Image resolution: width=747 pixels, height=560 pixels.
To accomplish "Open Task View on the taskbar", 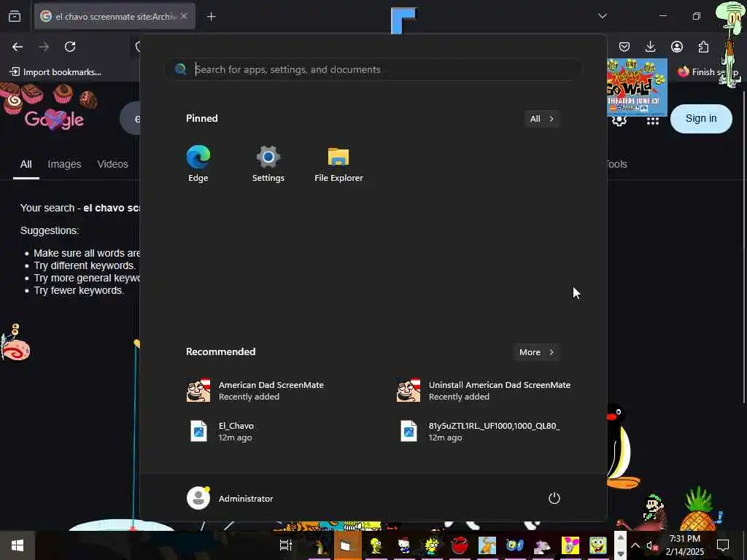I will (x=285, y=545).
